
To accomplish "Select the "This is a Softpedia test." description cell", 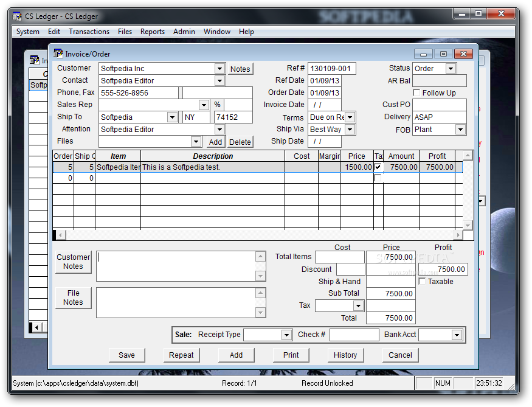I will pos(213,167).
